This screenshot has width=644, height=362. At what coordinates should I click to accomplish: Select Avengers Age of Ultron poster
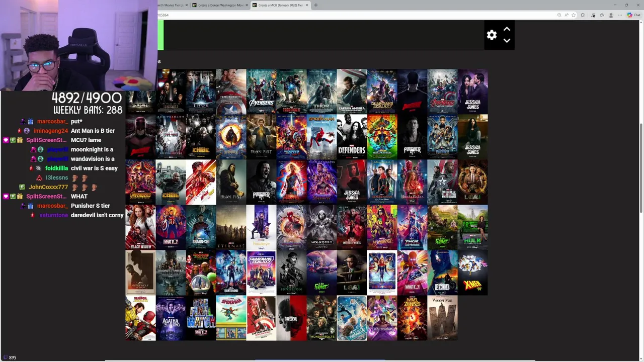[442, 92]
